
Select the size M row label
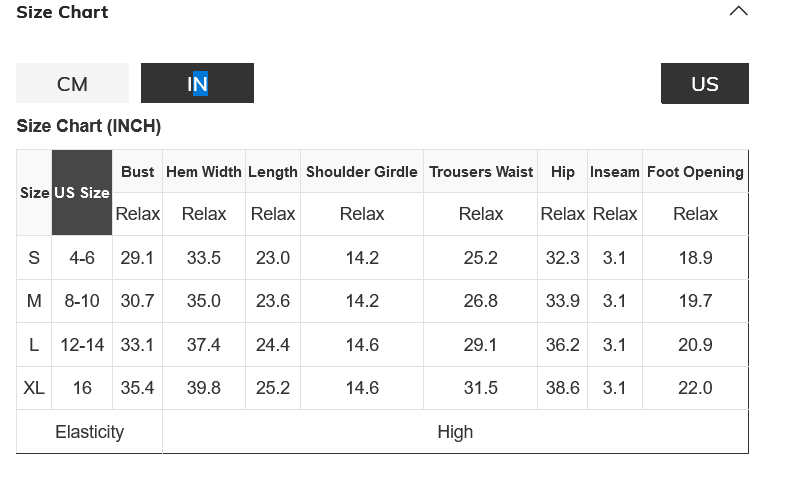click(34, 301)
